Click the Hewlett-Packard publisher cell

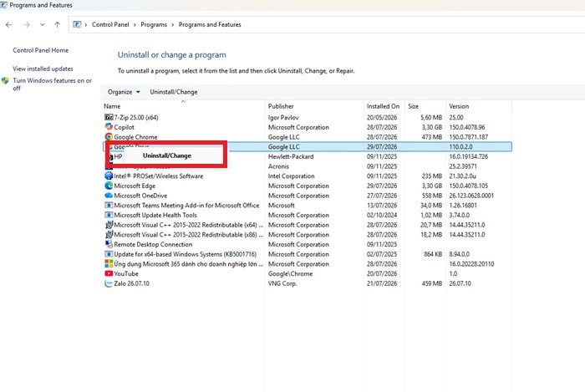tap(291, 156)
